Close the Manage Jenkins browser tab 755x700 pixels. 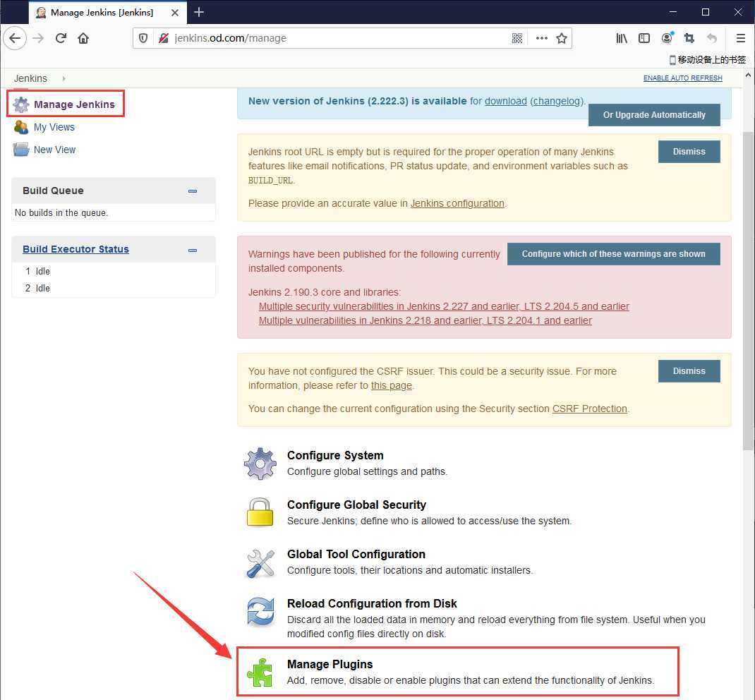[175, 13]
